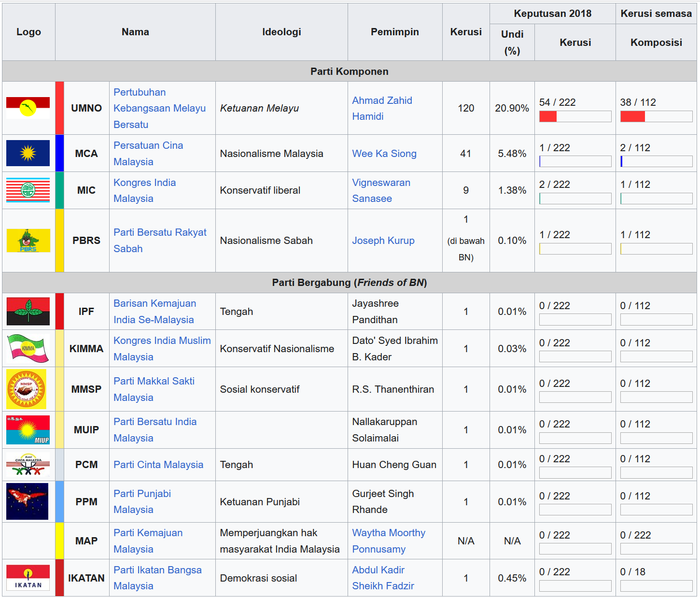Click Waytha Moorthy Ponnusamy link

click(x=389, y=541)
